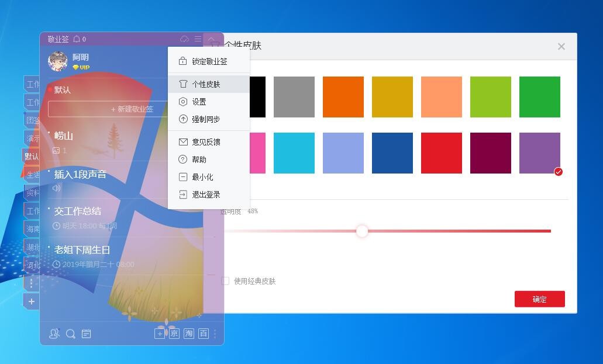Confirm with the red 确定 button

point(540,299)
